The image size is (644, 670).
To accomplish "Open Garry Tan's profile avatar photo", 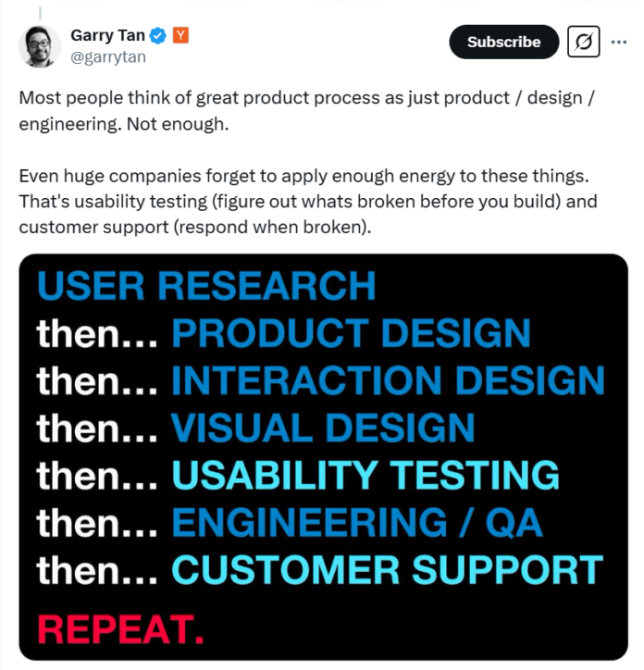I will tap(40, 46).
